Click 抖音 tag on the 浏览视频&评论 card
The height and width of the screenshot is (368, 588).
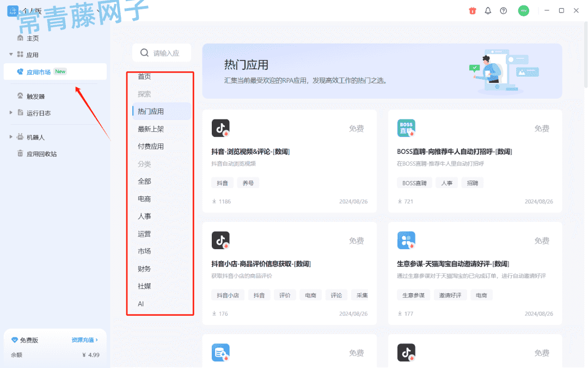tap(222, 183)
